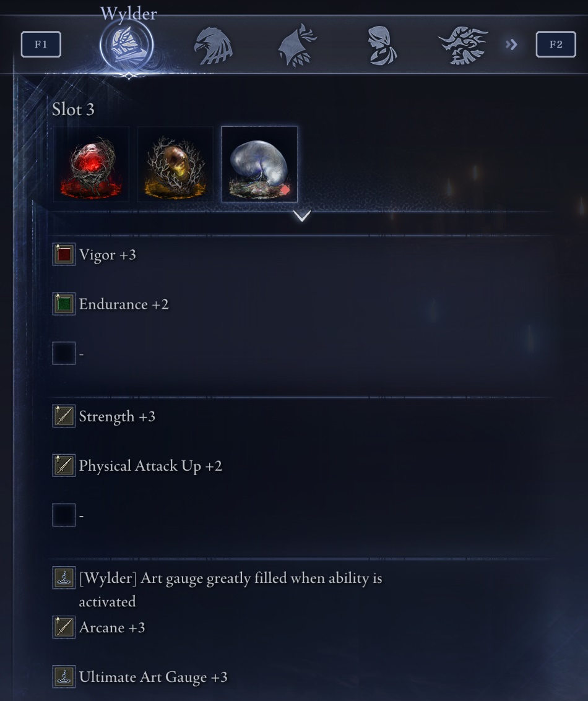Click the F2 next character button
The width and height of the screenshot is (588, 701).
click(556, 45)
